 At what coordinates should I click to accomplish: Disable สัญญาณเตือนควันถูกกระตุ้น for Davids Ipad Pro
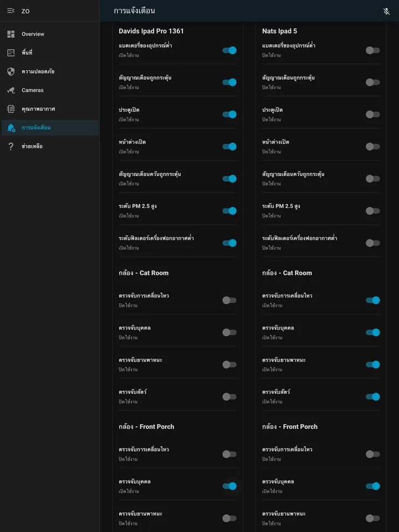pos(229,179)
